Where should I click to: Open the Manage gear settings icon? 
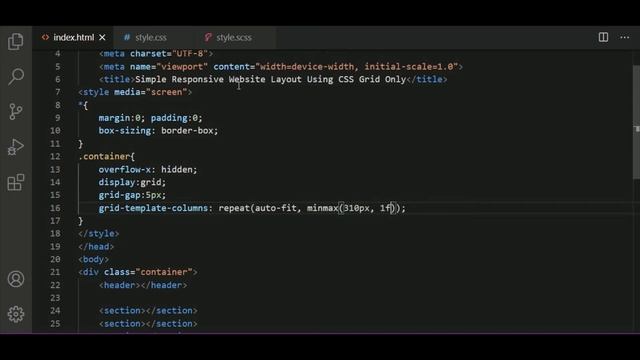coord(16,314)
